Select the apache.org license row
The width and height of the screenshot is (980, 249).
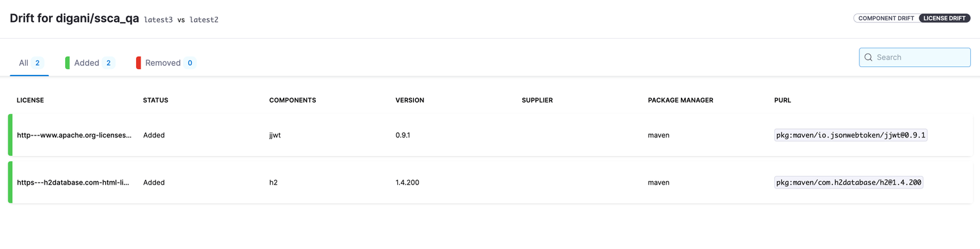(490, 135)
